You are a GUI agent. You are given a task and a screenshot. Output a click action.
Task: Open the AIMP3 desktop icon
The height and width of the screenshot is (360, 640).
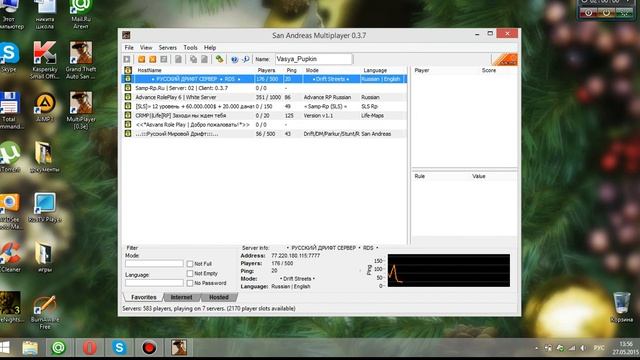[45, 108]
